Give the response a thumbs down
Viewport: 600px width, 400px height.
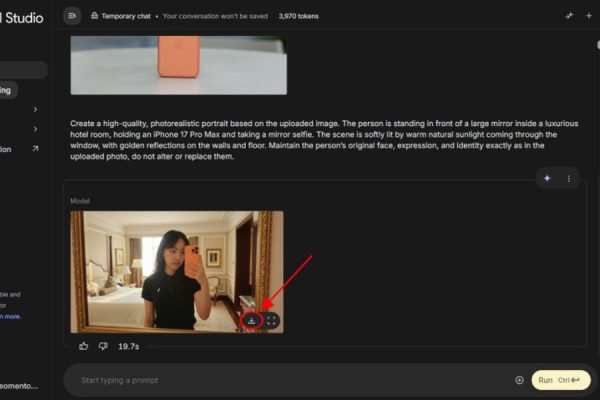[102, 346]
